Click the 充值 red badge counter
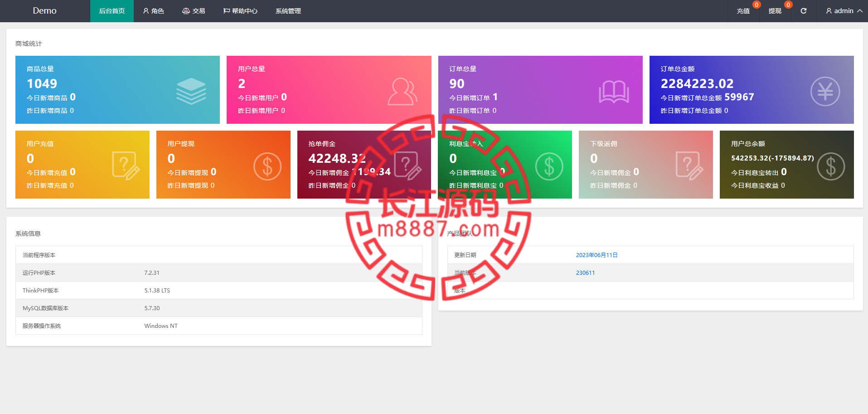The height and width of the screenshot is (414, 868). (x=756, y=5)
